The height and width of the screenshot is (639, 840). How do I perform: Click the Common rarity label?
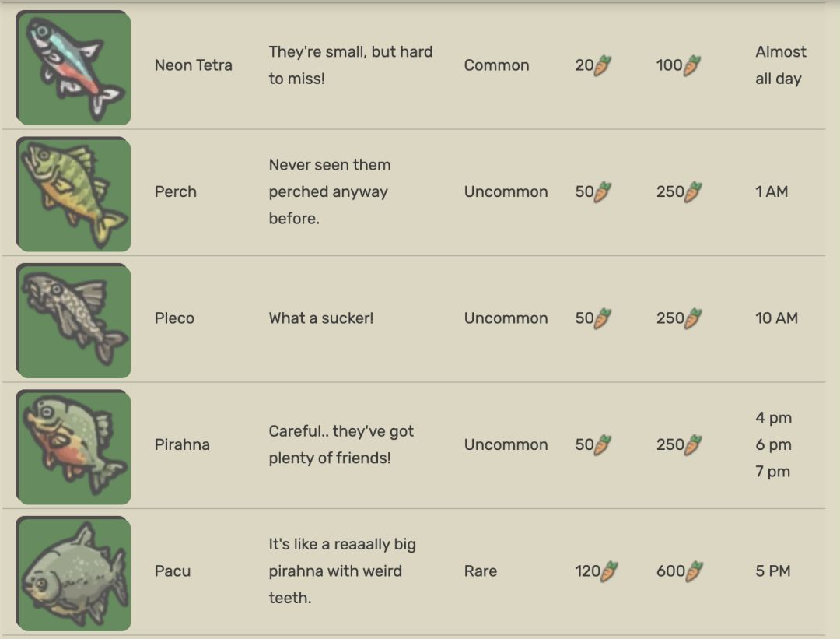(496, 65)
